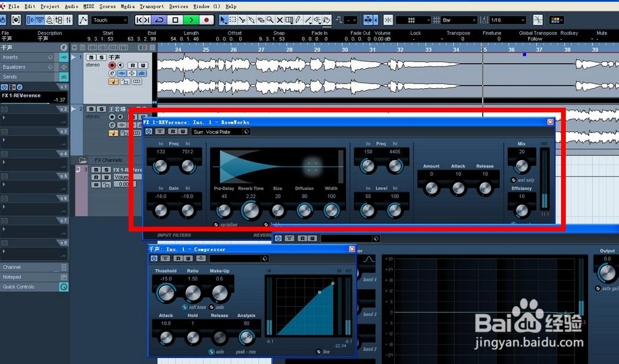This screenshot has width=619, height=364.
Task: Click the Compressor Ratio knob
Action: (x=193, y=293)
